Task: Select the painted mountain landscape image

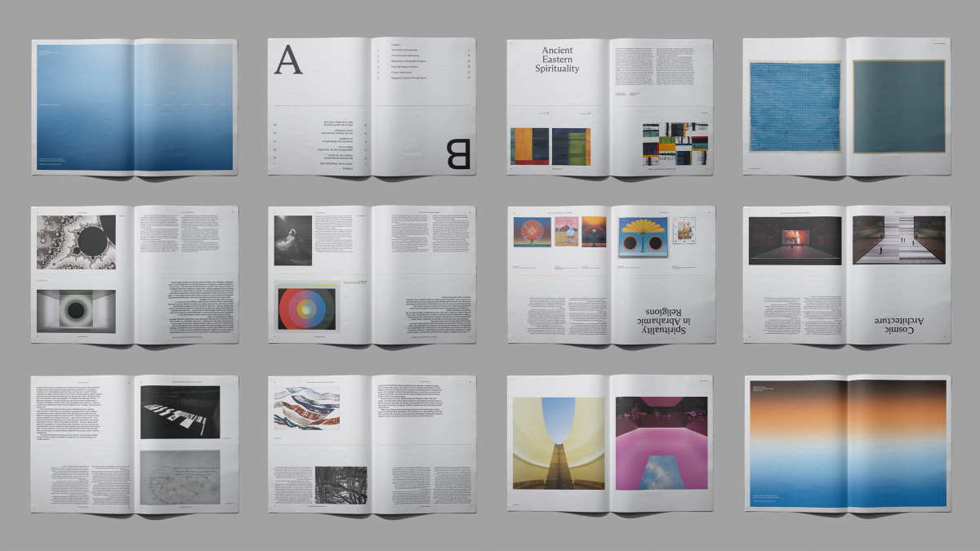Action: pos(306,409)
